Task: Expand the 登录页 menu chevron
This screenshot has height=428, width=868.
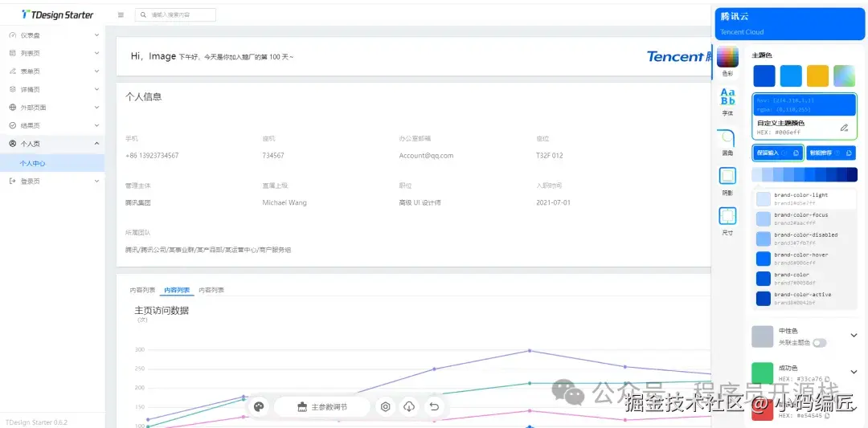Action: [x=96, y=181]
